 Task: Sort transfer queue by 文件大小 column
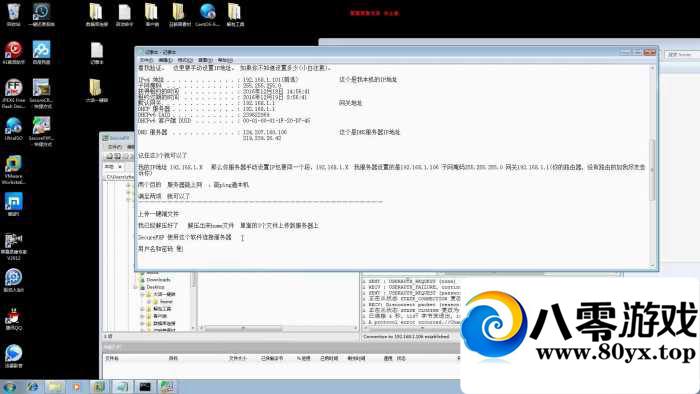(238, 358)
